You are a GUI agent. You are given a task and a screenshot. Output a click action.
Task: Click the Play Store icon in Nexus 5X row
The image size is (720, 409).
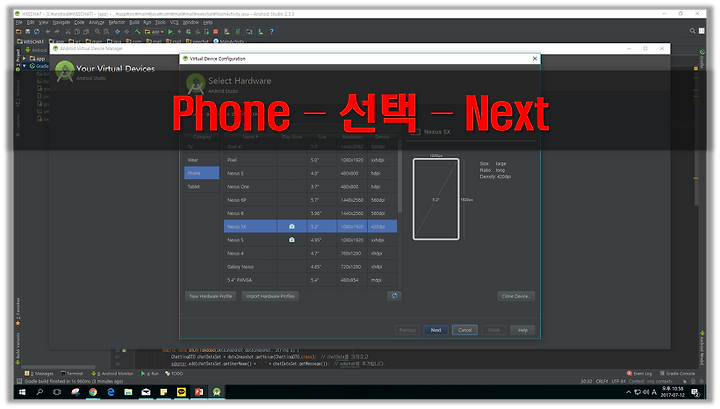(292, 226)
